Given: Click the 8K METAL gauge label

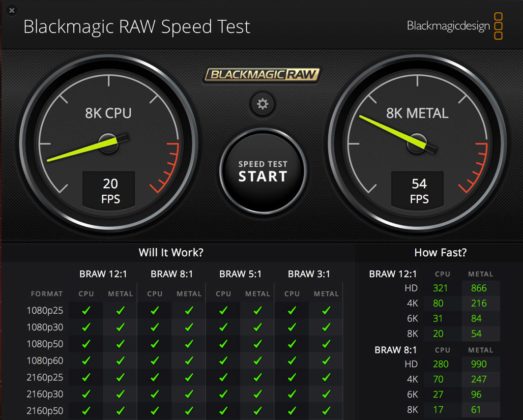Looking at the screenshot, I should pyautogui.click(x=417, y=113).
